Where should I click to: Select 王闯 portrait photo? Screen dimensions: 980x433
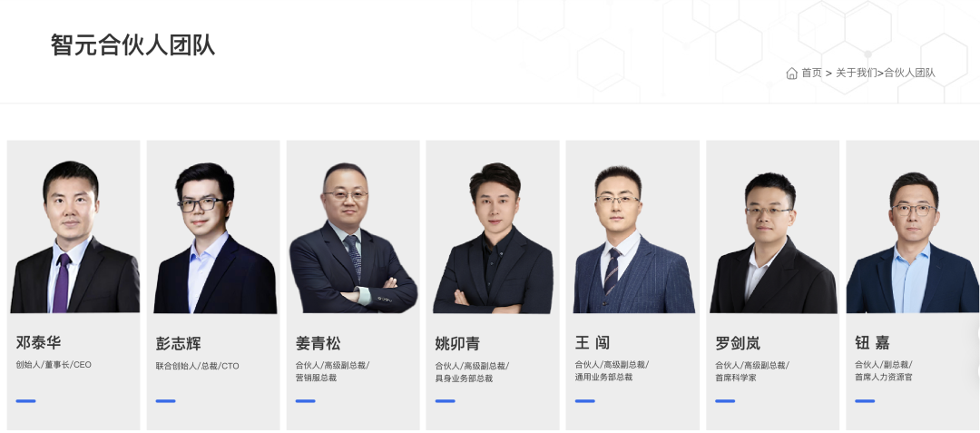click(632, 239)
